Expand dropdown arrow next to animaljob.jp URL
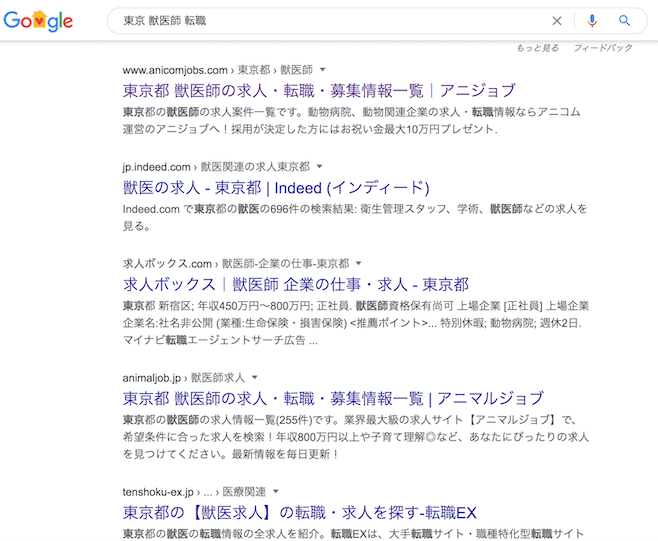The width and height of the screenshot is (658, 541). pos(254,378)
